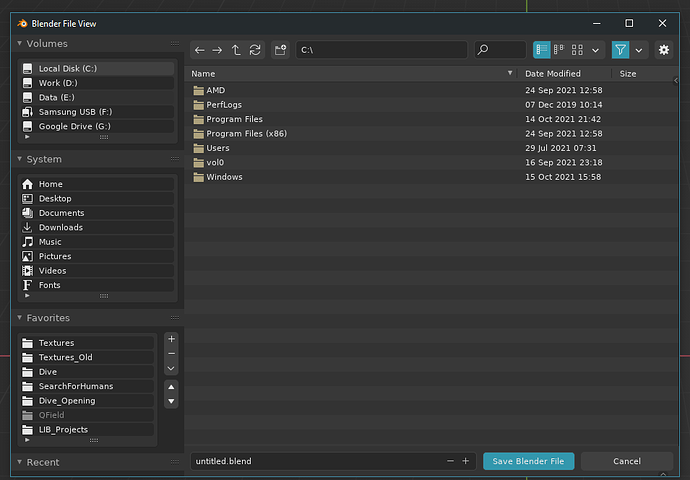Select greyed QField favorite
Viewport: 690px width, 480px height.
87,415
